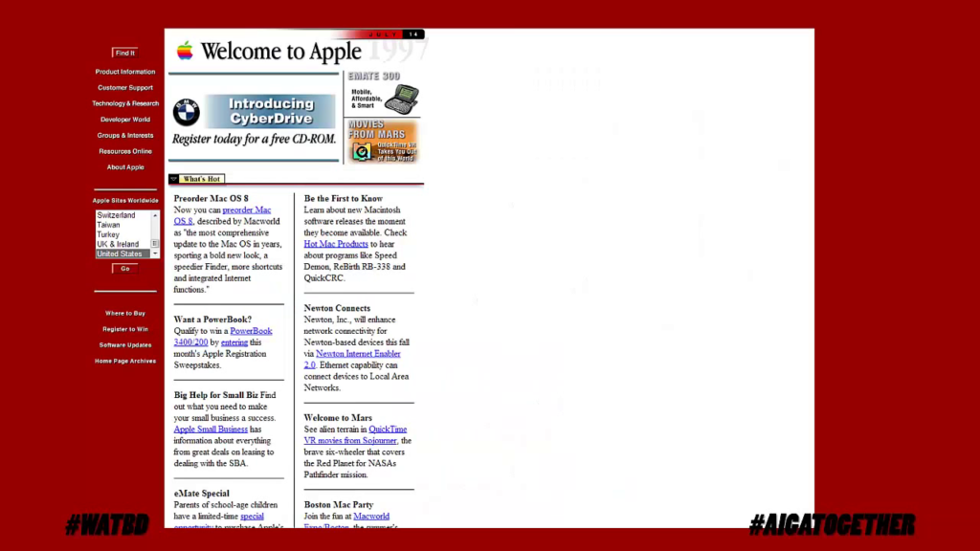Visit Developer World

(x=125, y=120)
